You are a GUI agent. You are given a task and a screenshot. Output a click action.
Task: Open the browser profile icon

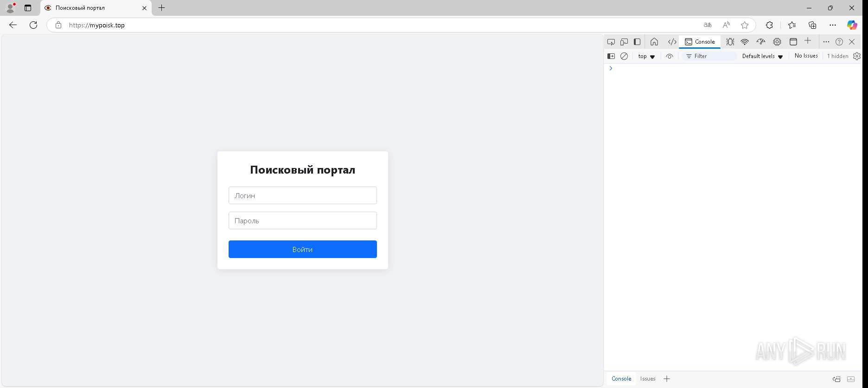[10, 8]
